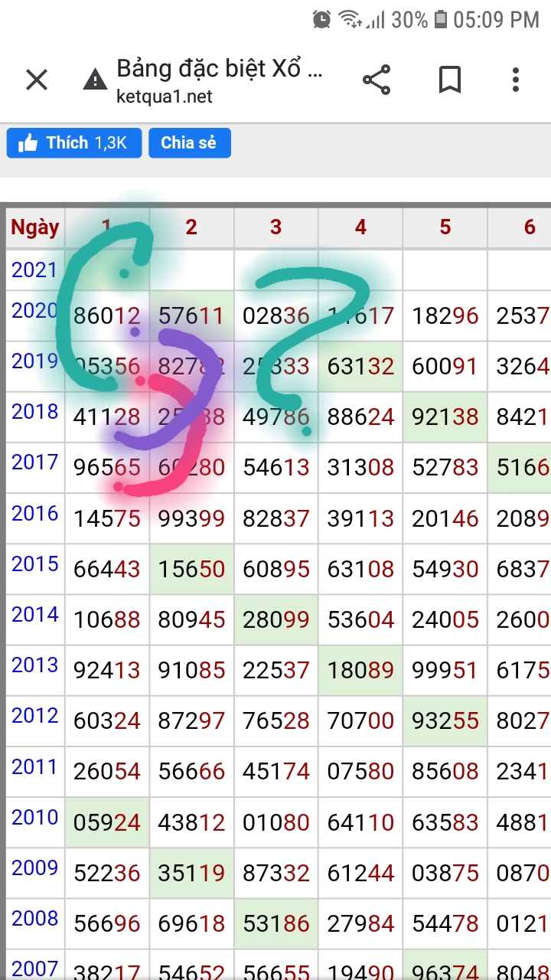551x980 pixels.
Task: Open the 2012 year row link
Action: [34, 716]
